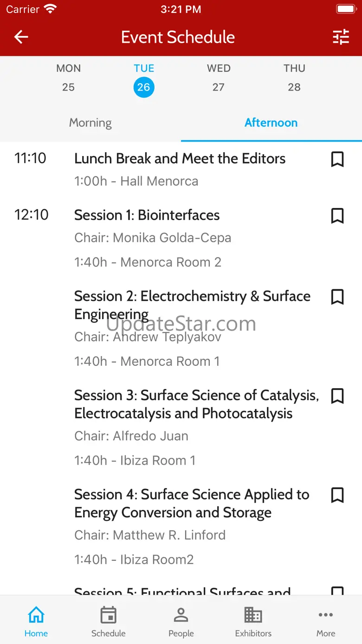This screenshot has width=362, height=644.
Task: Open the Exhibitors tab
Action: click(x=253, y=621)
